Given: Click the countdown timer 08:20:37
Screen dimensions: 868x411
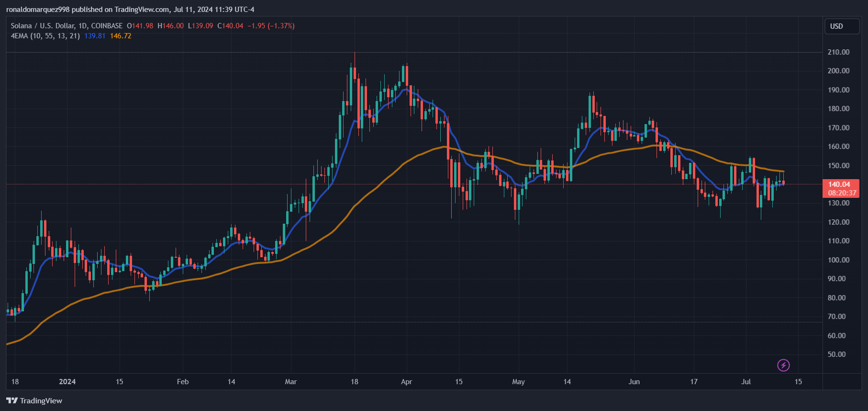Looking at the screenshot, I should click(842, 193).
